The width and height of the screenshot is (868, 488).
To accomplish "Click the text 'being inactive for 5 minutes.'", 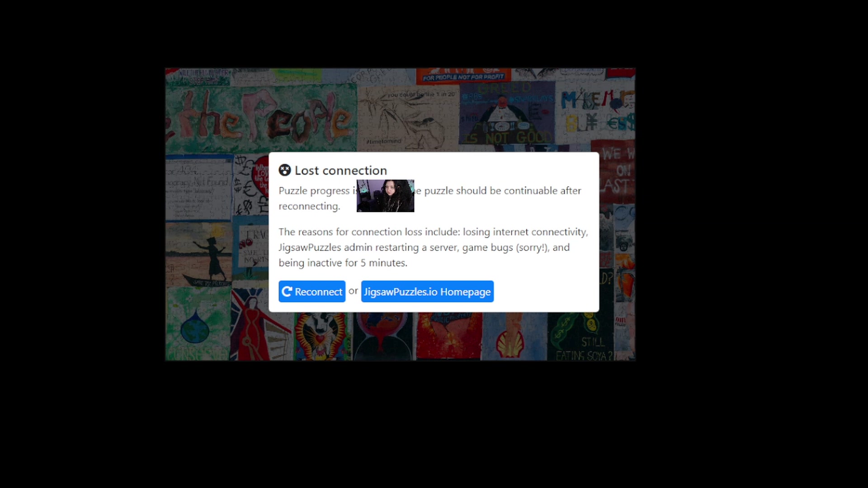I will click(x=343, y=263).
